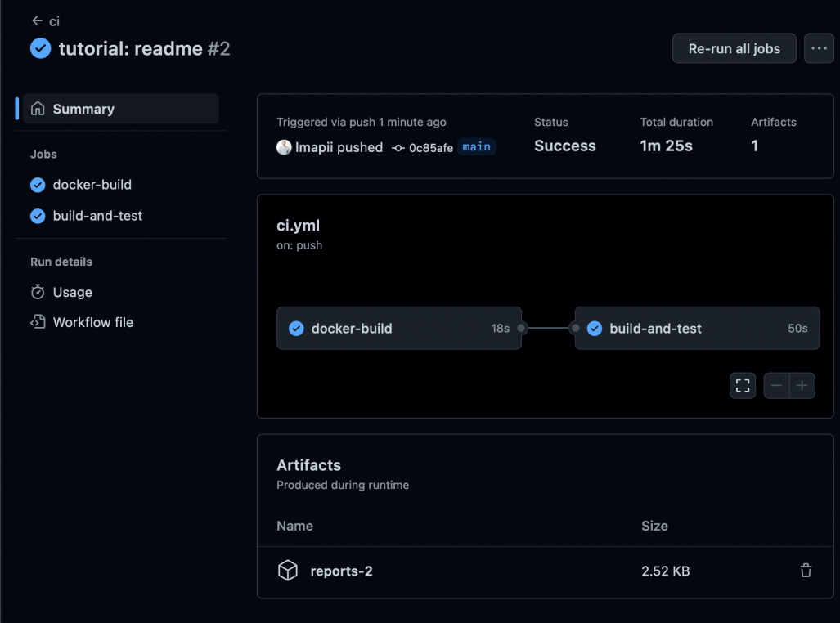Download the reports-2 artifact
Image resolution: width=840 pixels, height=623 pixels.
[x=341, y=571]
